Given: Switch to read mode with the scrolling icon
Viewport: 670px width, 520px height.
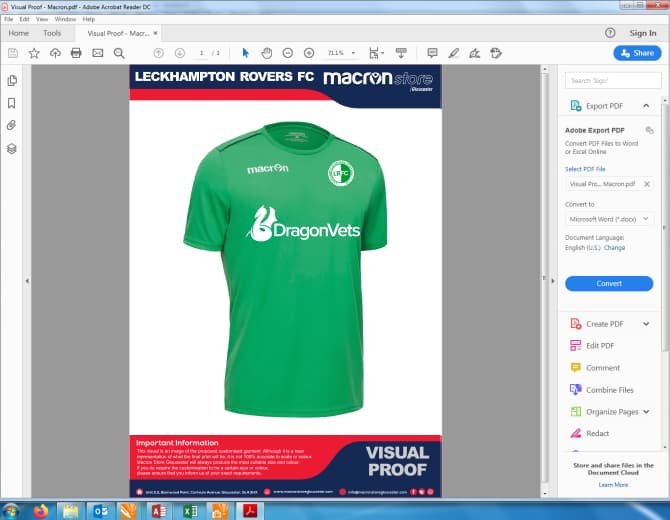Looking at the screenshot, I should [401, 53].
